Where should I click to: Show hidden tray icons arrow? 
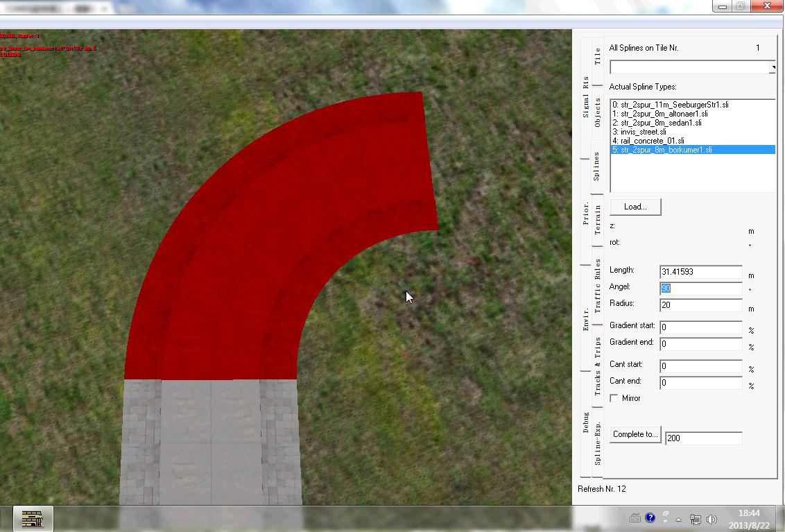tap(678, 519)
